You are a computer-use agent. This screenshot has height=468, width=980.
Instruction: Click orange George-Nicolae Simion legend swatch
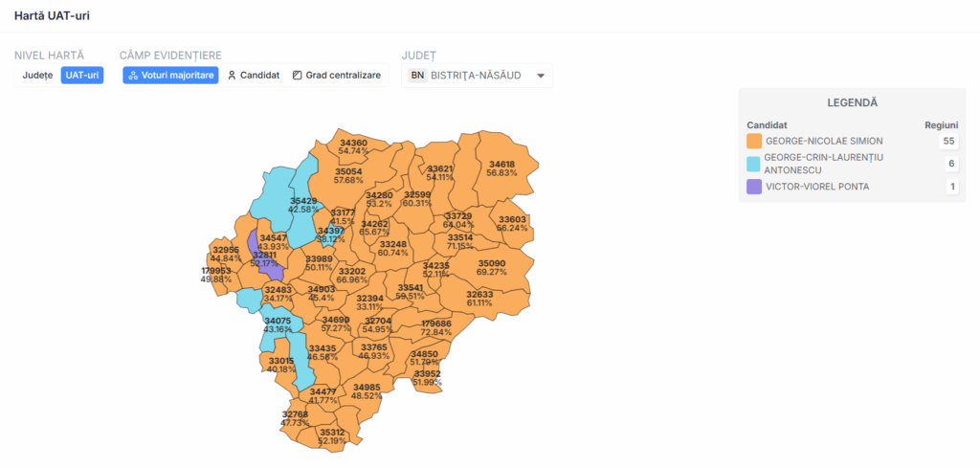[x=754, y=141]
